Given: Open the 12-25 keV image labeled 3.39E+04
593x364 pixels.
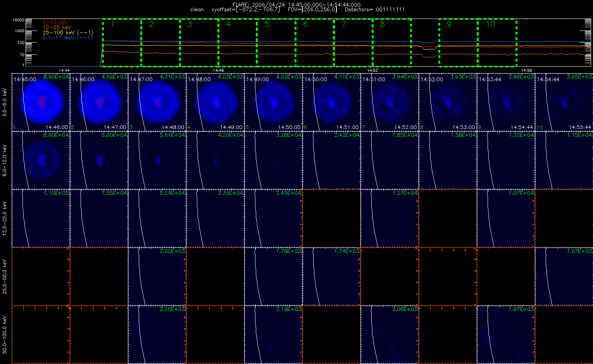Looking at the screenshot, I should [x=215, y=218].
